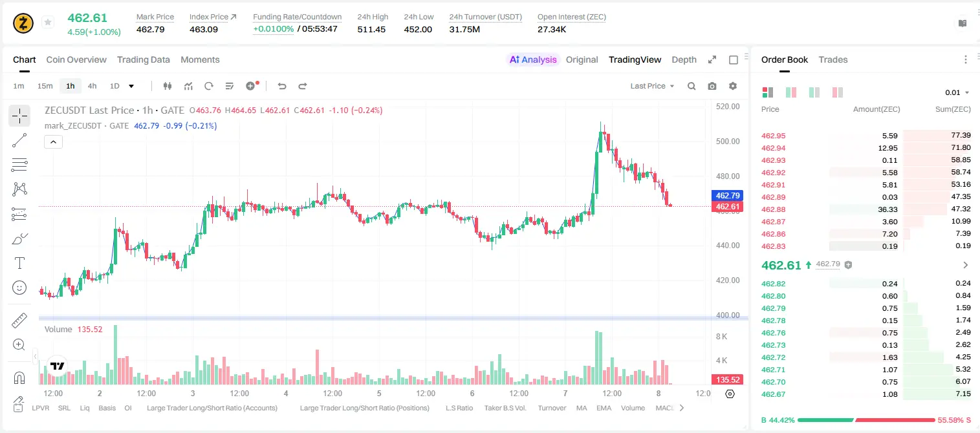Select the trend line drawing tool
This screenshot has width=980, height=433.
click(x=19, y=140)
